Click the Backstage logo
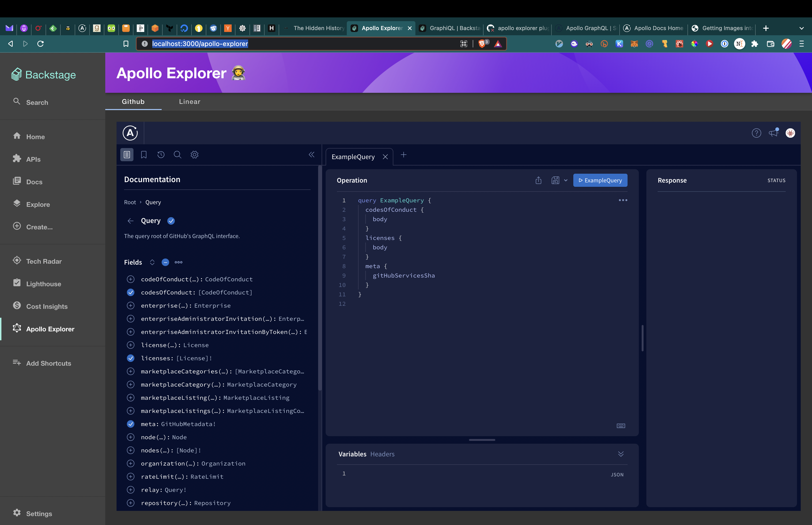The height and width of the screenshot is (525, 812). coord(44,75)
